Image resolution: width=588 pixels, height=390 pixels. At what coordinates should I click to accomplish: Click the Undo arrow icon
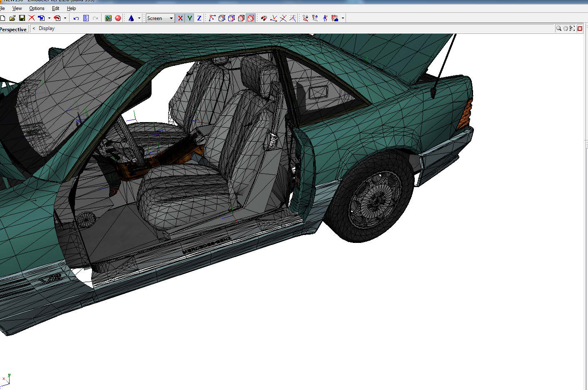point(76,18)
